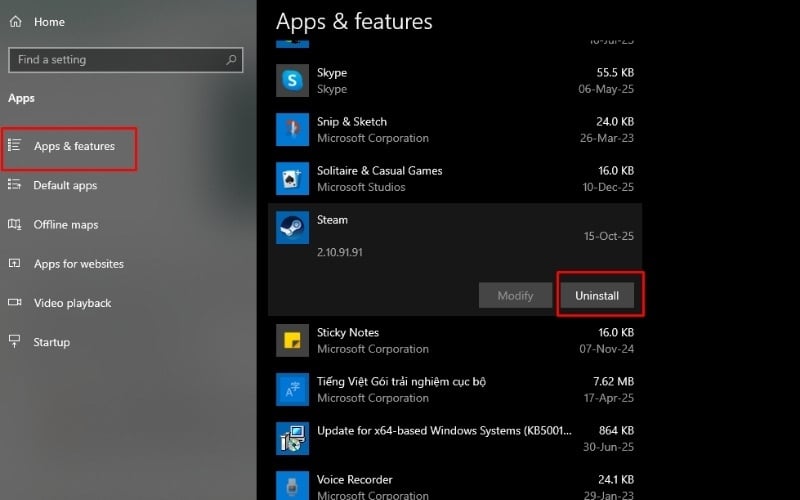This screenshot has height=500, width=800.
Task: Click the 864 KB update size
Action: [x=616, y=430]
